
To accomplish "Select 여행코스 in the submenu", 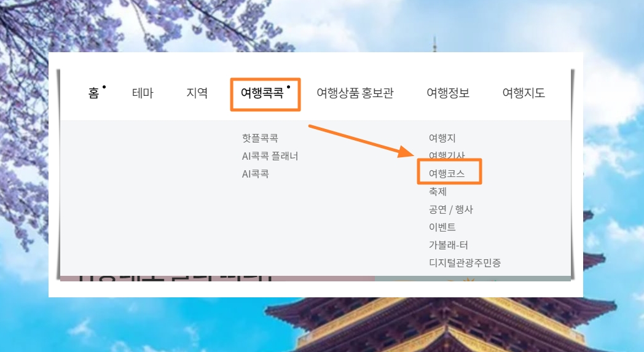I will pyautogui.click(x=447, y=174).
